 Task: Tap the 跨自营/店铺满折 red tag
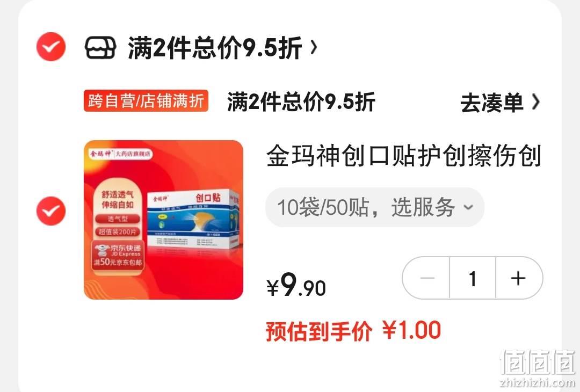(146, 100)
